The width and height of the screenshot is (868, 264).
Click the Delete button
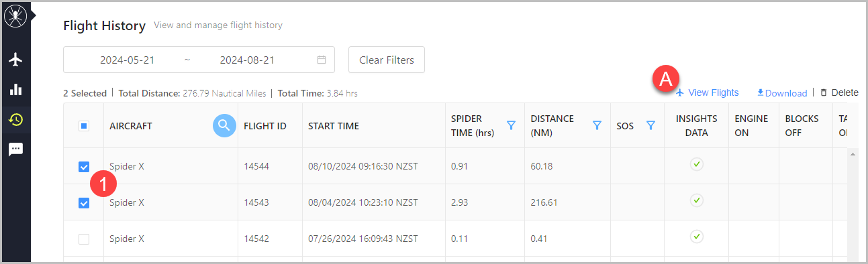(x=839, y=92)
